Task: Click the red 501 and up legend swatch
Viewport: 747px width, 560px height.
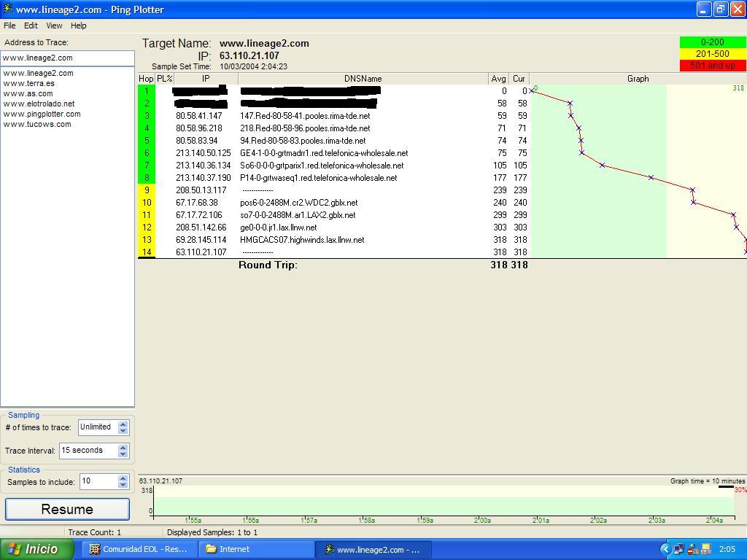Action: pos(713,66)
